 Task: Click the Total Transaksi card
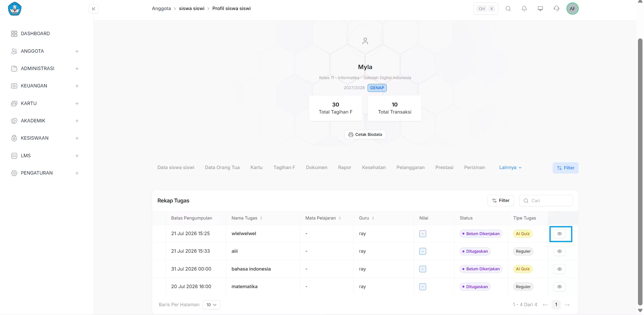394,108
